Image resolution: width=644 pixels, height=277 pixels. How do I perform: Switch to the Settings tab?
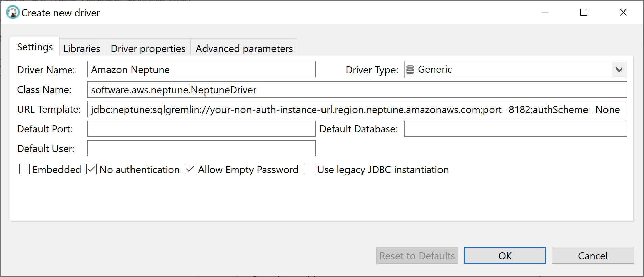(35, 47)
